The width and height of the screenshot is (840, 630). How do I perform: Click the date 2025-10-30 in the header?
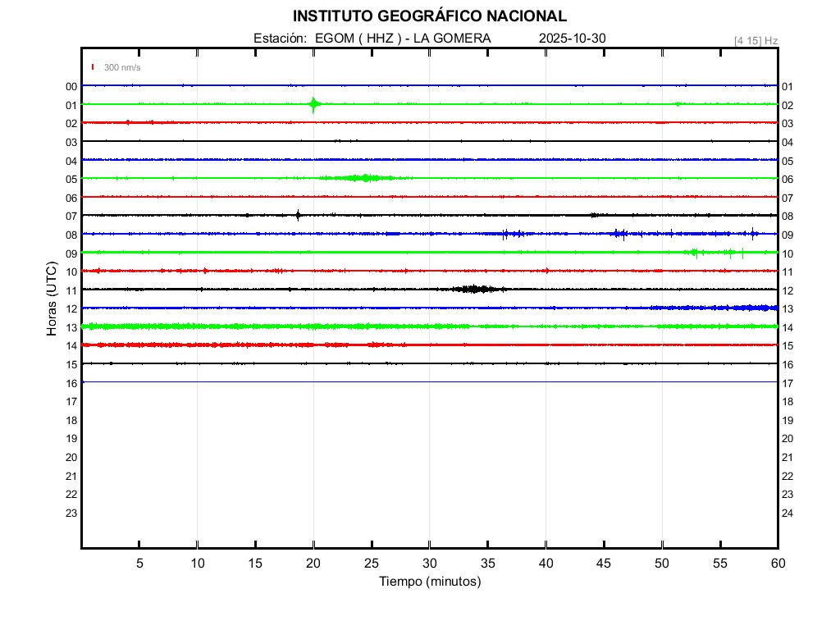click(x=573, y=39)
